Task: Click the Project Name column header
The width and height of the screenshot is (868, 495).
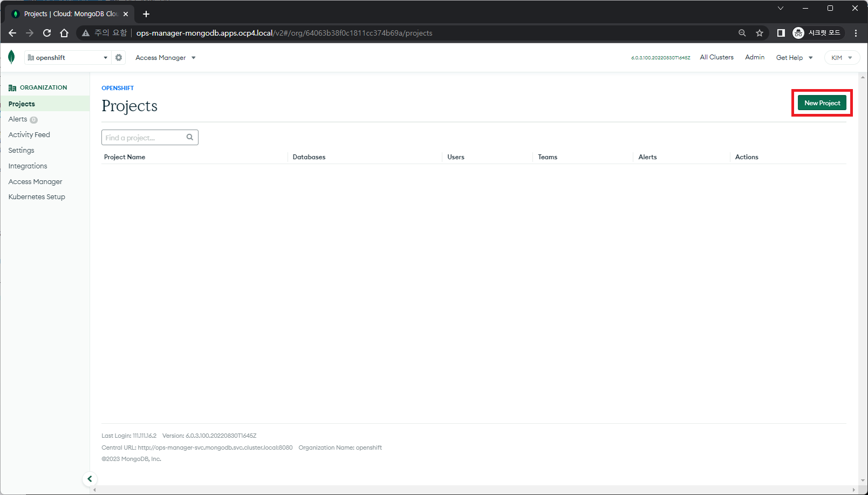Action: point(125,157)
